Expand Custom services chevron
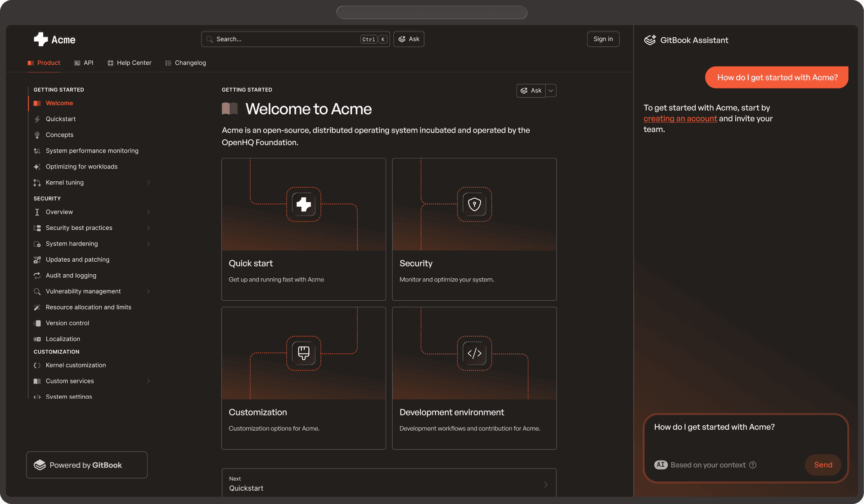 (x=148, y=381)
